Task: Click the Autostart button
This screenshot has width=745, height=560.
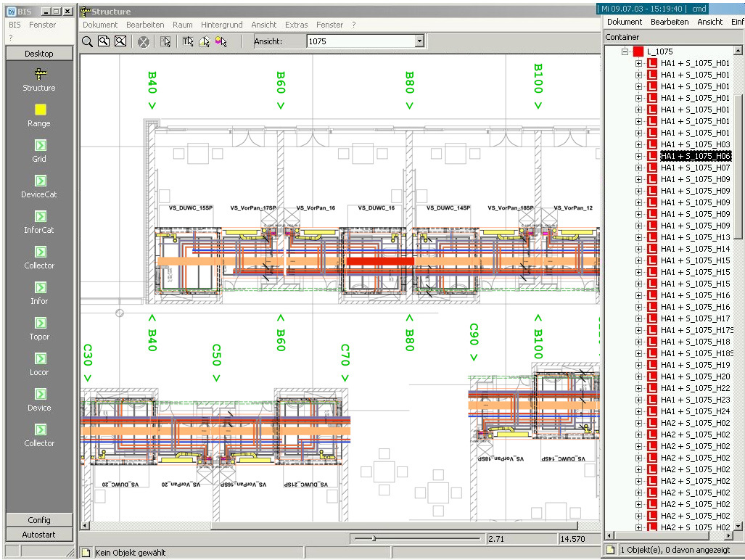Action: 39,535
